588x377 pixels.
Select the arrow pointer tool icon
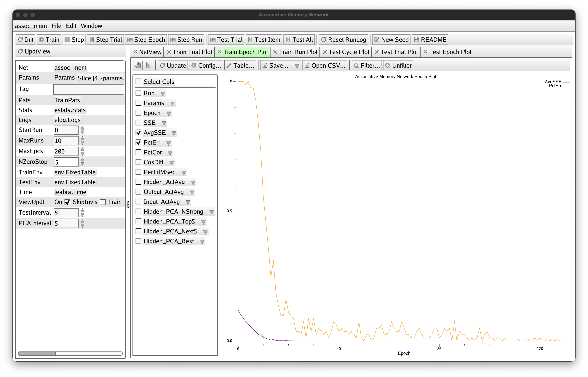coord(148,65)
